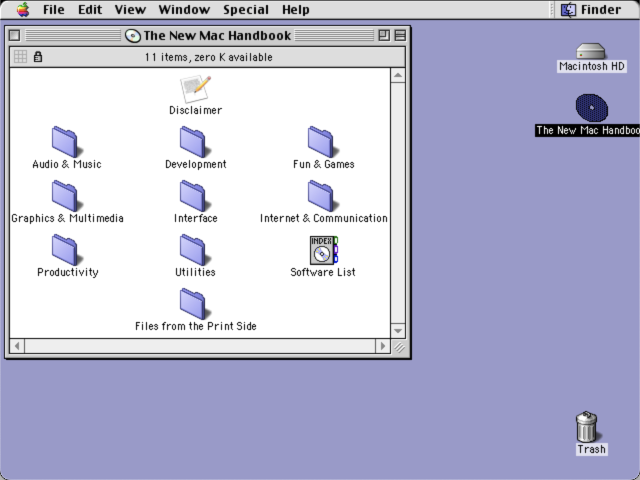This screenshot has width=640, height=480.
Task: Open the Finder application menu
Action: (x=591, y=9)
